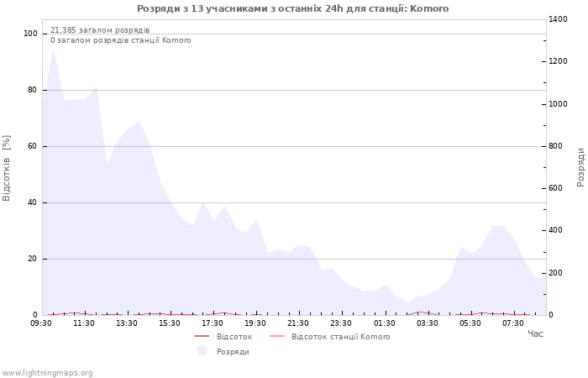
Task: Select the Відсоток станції Komoro legend label
Action: pos(340,337)
